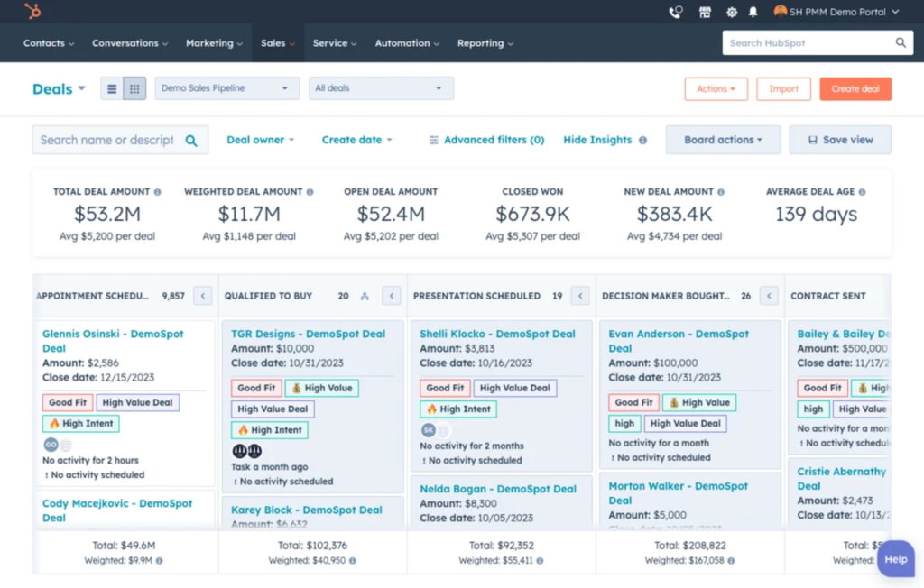Open the Marketing menu

click(214, 43)
